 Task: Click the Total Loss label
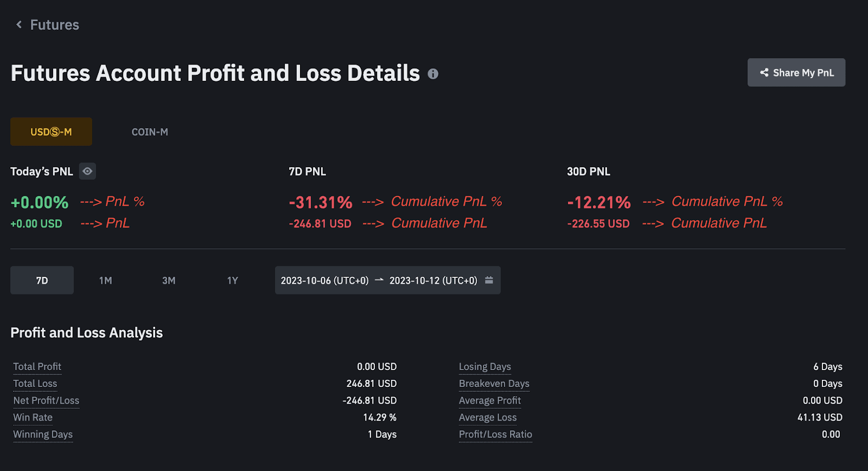coord(35,384)
